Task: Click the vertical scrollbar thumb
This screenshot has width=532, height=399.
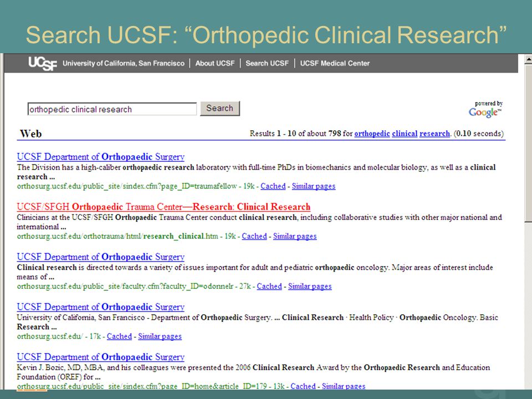Action: [x=528, y=144]
